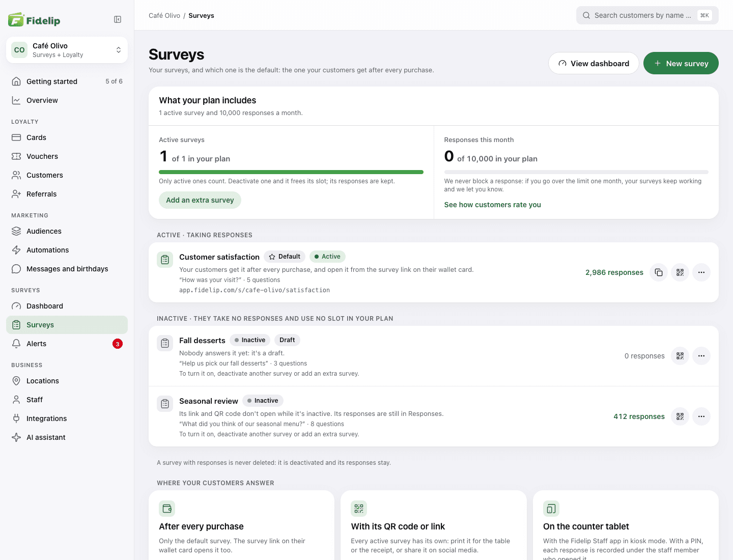The width and height of the screenshot is (733, 560).
Task: Focus the Search customers by name field
Action: [647, 15]
